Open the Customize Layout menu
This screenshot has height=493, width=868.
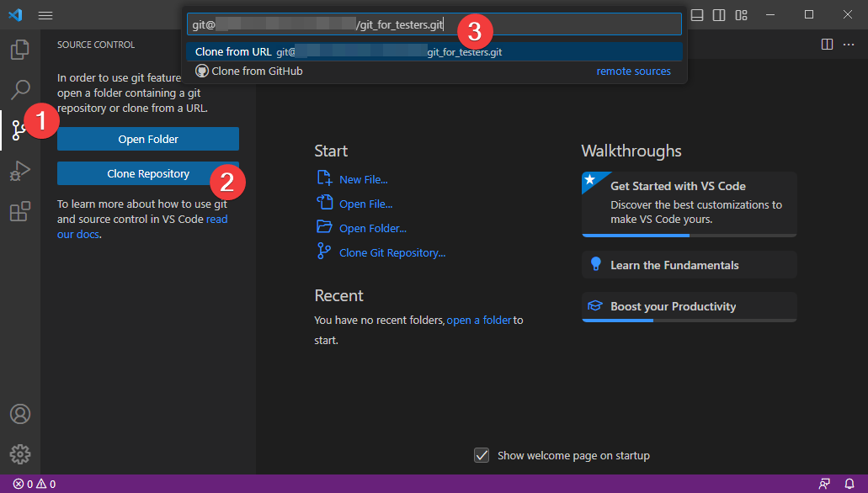tap(741, 15)
